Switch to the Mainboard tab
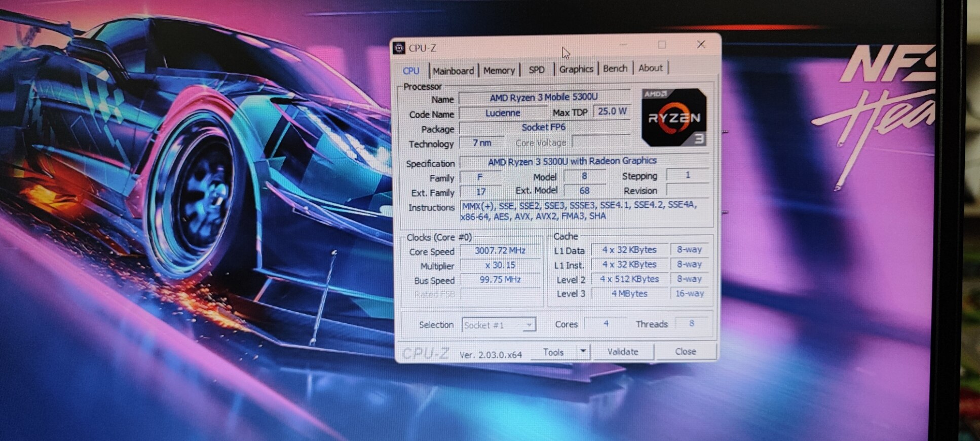Image resolution: width=980 pixels, height=441 pixels. tap(454, 71)
